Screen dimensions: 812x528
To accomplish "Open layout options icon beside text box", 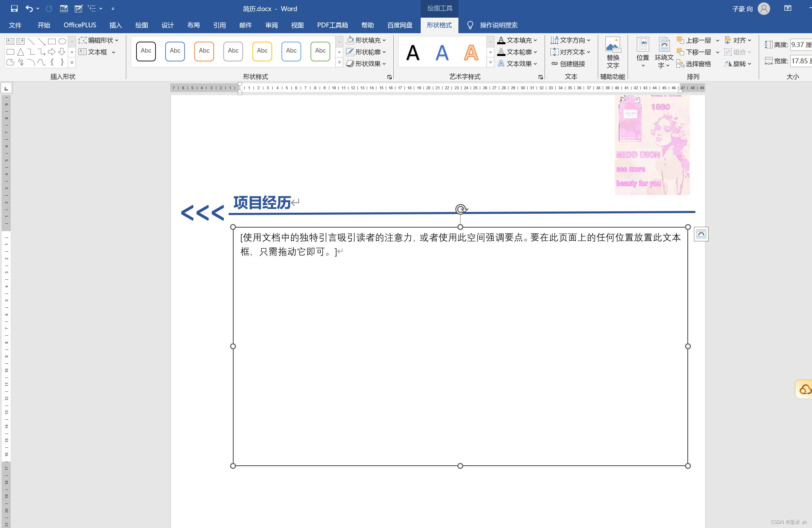I will coord(701,234).
